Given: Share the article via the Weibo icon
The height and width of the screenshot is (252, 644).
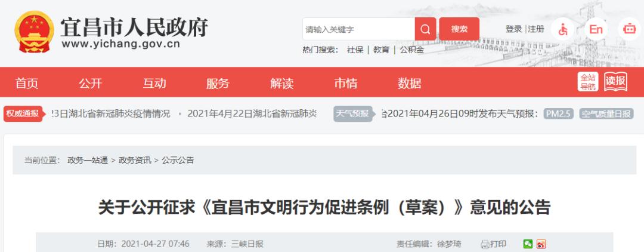Looking at the screenshot, I should tap(541, 244).
